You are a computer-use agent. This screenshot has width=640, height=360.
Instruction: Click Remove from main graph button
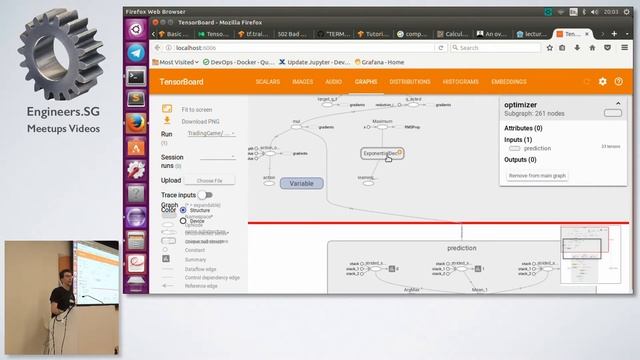point(537,176)
